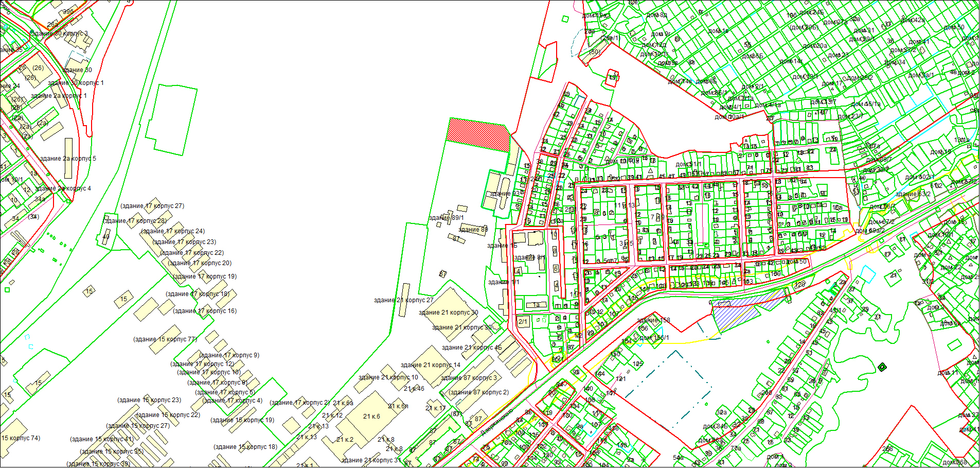980x468 pixels.
Task: Click the здание 87 корпус 3 label
Action: coord(469,378)
